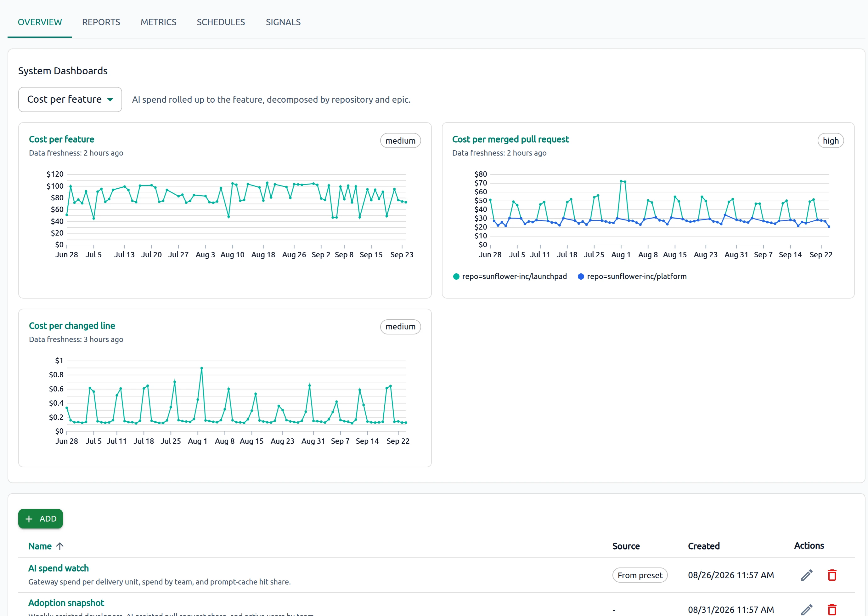Image resolution: width=868 pixels, height=616 pixels.
Task: Go to the Metrics tab
Action: [x=158, y=22]
